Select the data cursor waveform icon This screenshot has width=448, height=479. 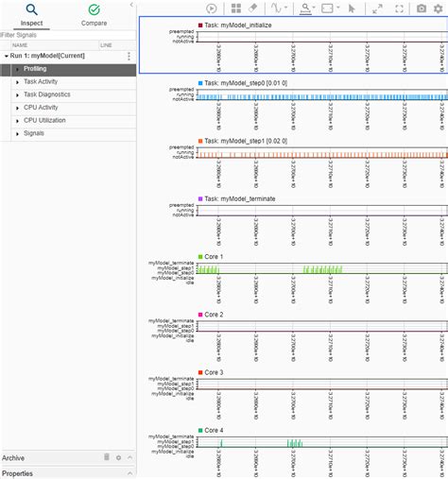[x=276, y=9]
